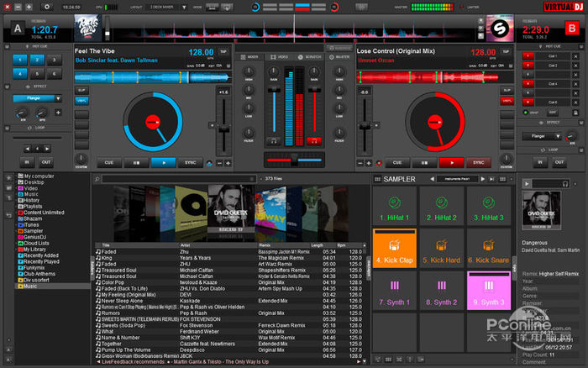Click TAP tempo button on deck A
The image size is (588, 368).
click(223, 51)
